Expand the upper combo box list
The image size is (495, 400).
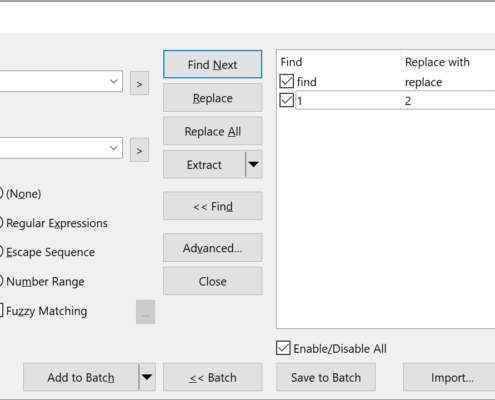tap(114, 81)
